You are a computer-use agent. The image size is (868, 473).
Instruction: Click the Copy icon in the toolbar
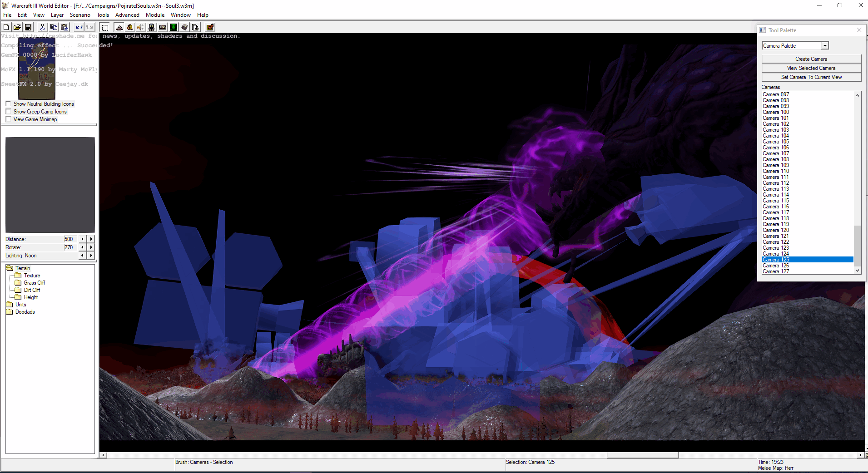tap(54, 27)
